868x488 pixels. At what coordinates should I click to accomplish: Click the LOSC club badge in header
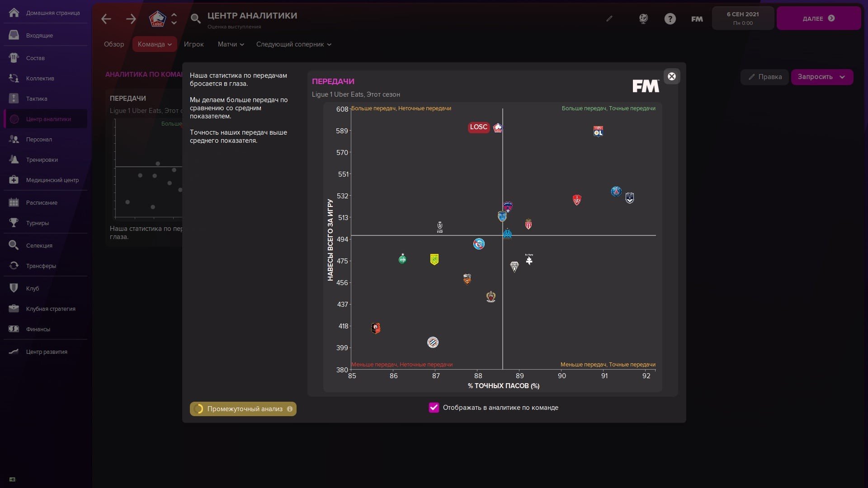[157, 19]
